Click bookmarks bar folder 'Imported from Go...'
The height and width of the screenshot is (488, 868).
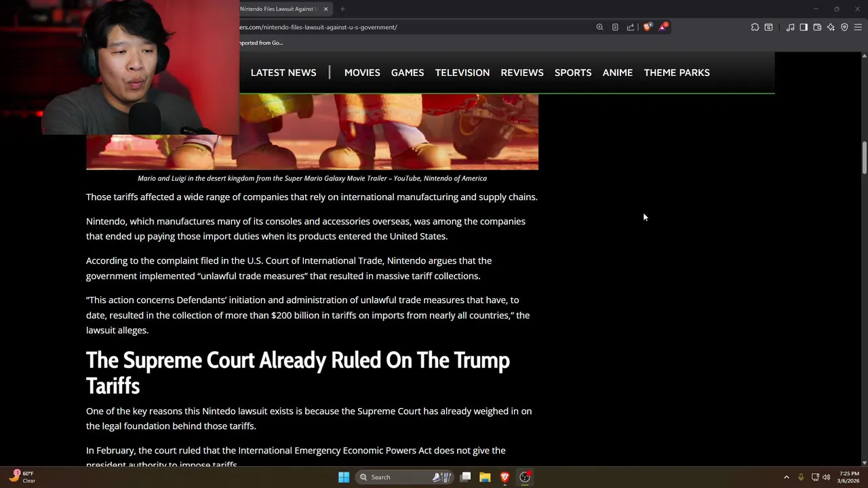261,43
